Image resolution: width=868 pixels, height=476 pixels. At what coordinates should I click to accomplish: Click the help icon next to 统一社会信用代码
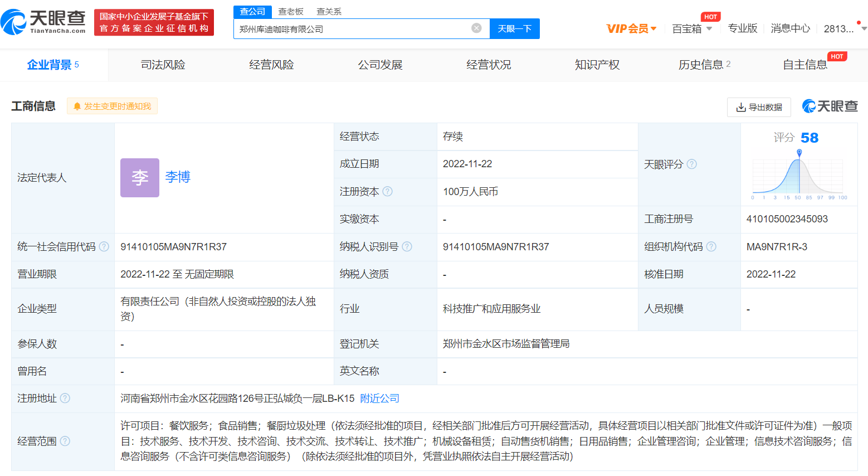point(104,247)
